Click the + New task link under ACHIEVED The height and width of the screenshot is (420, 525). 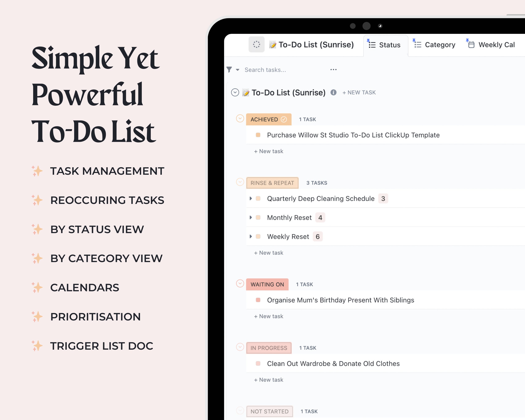(268, 151)
